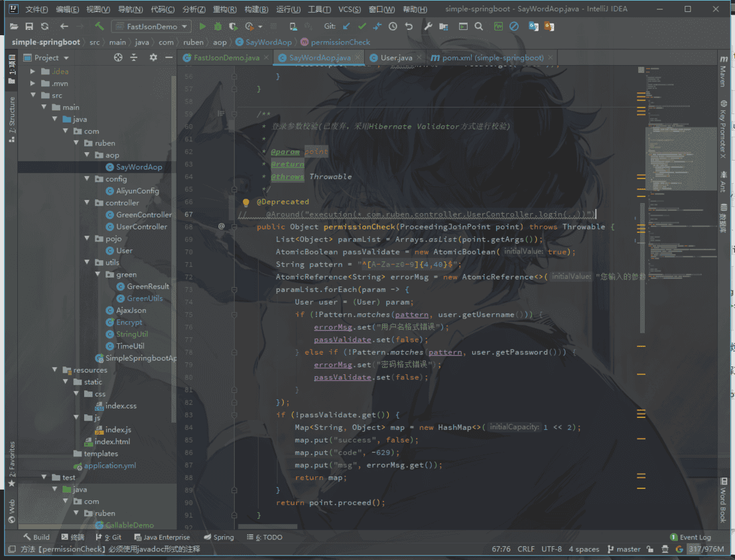Open Git history clock icon
The width and height of the screenshot is (735, 560).
pyautogui.click(x=393, y=27)
